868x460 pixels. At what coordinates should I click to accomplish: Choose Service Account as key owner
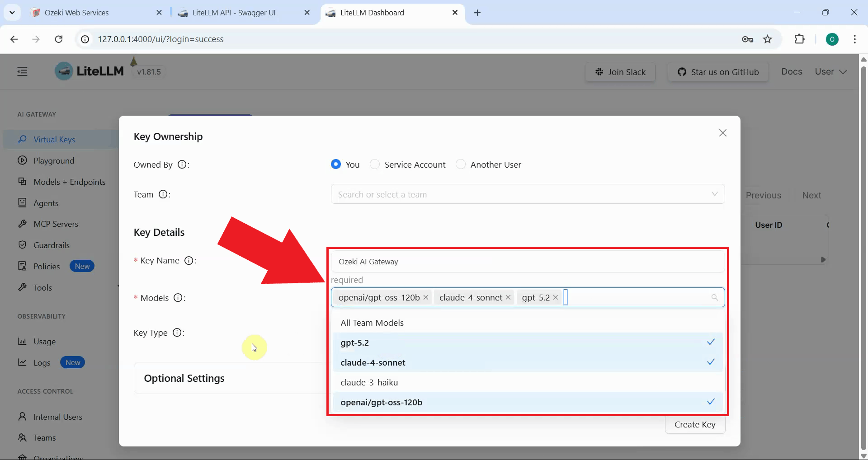click(375, 164)
